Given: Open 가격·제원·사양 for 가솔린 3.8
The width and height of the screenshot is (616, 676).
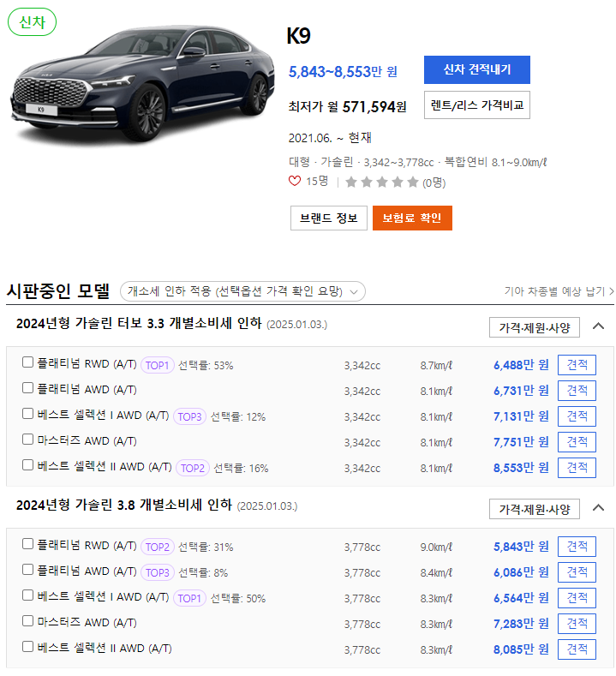Looking at the screenshot, I should point(534,509).
